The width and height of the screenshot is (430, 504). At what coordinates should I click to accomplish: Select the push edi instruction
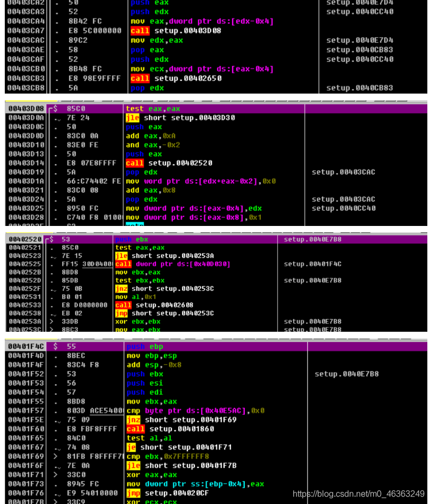click(x=145, y=392)
